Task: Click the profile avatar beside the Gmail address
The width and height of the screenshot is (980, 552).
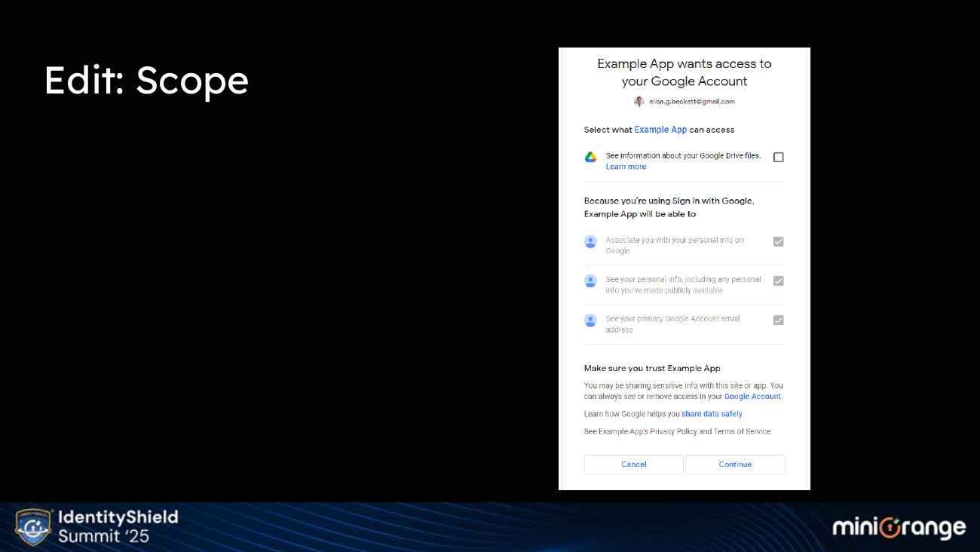Action: tap(639, 101)
